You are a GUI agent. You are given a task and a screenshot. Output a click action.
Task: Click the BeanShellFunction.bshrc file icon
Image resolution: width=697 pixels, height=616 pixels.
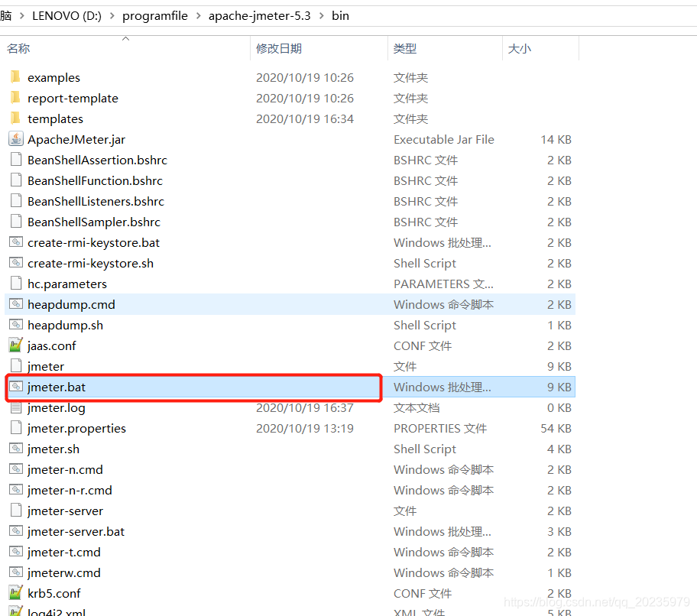[16, 180]
